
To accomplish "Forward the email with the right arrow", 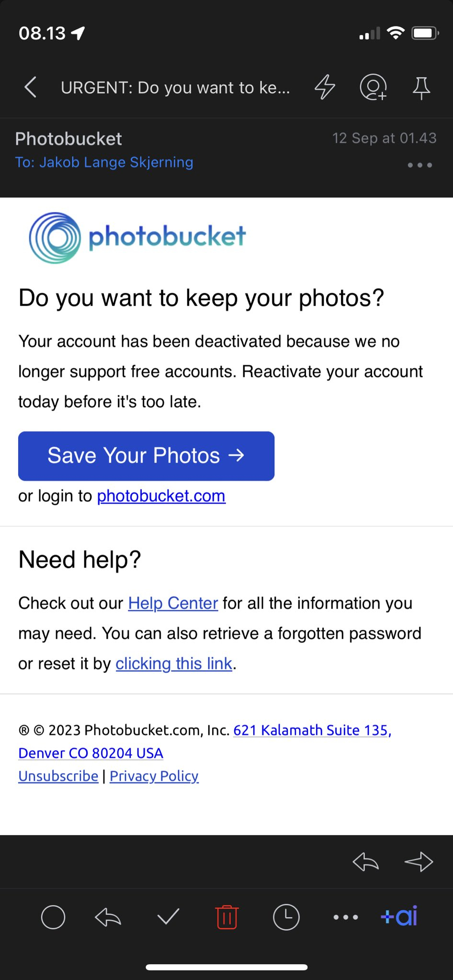I will point(419,862).
